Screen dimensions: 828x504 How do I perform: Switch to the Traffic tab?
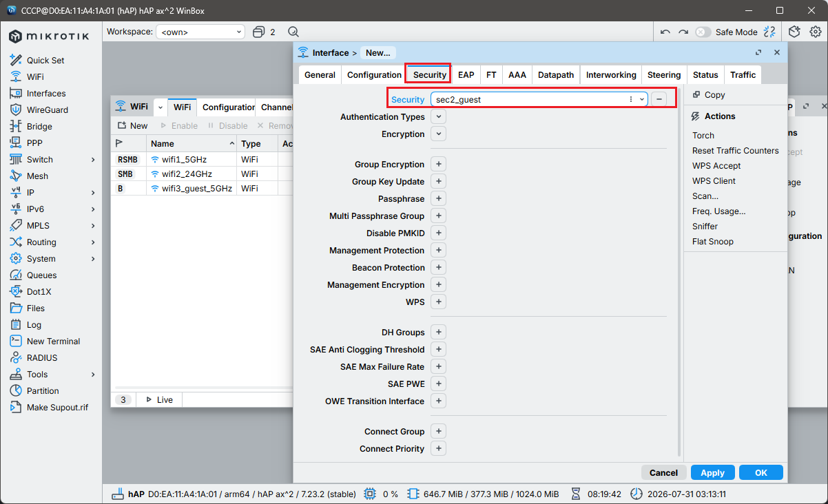[743, 75]
